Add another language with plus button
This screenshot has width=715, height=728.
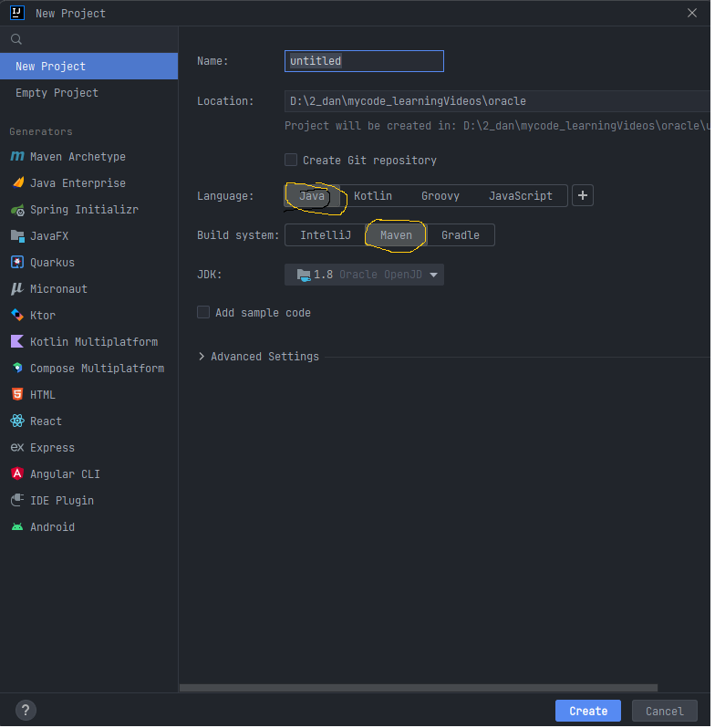tap(583, 195)
